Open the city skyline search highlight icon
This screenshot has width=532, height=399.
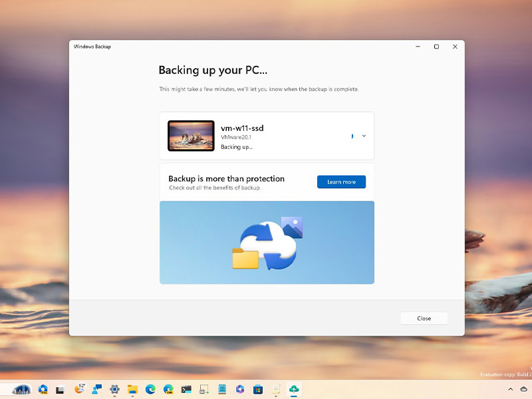pyautogui.click(x=22, y=390)
